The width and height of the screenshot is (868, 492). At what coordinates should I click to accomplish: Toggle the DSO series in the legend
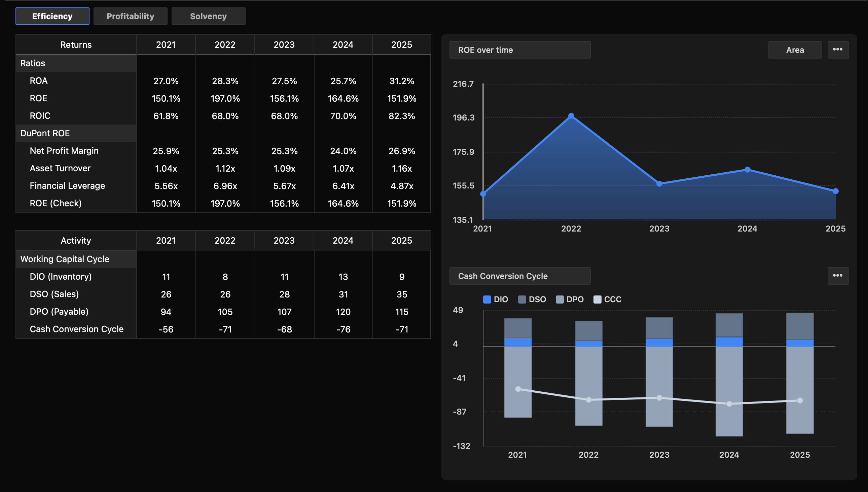coord(532,299)
